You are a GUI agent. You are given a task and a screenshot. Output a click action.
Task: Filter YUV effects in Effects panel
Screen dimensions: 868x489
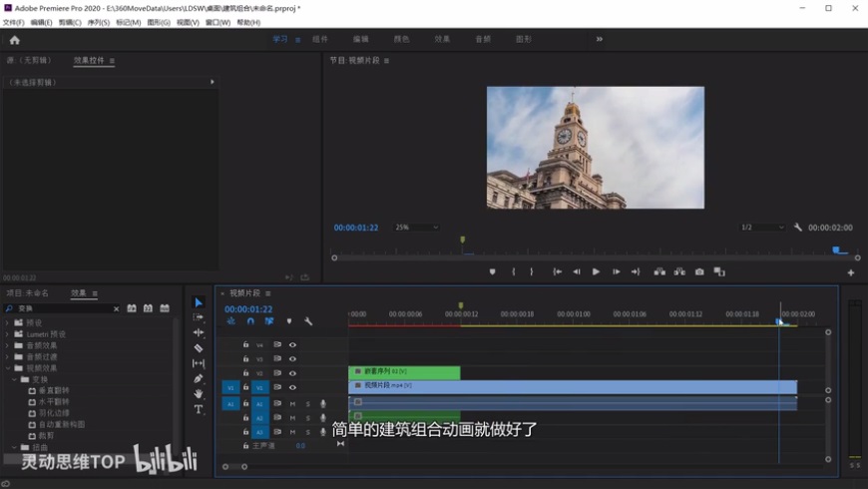(x=165, y=308)
